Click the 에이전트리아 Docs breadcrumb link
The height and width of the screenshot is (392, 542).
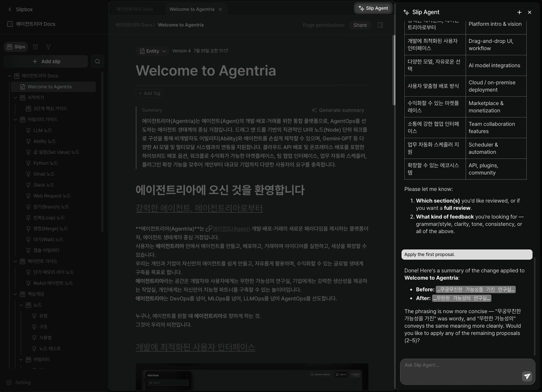134,25
